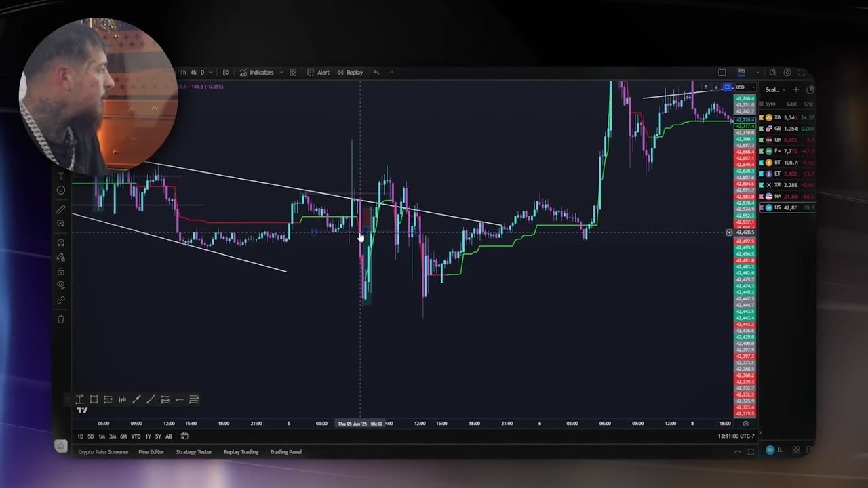Open the Indicators dialog
868x488 pixels.
[x=256, y=73]
